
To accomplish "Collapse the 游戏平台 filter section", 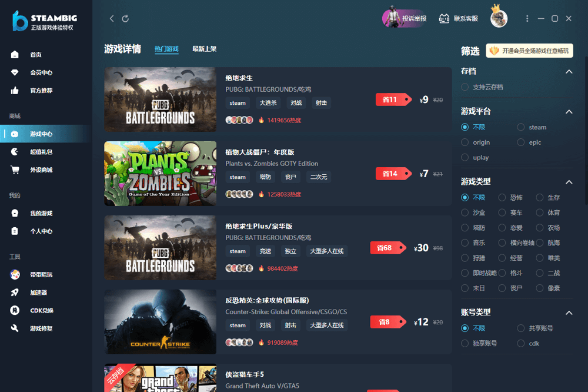I will click(x=569, y=112).
